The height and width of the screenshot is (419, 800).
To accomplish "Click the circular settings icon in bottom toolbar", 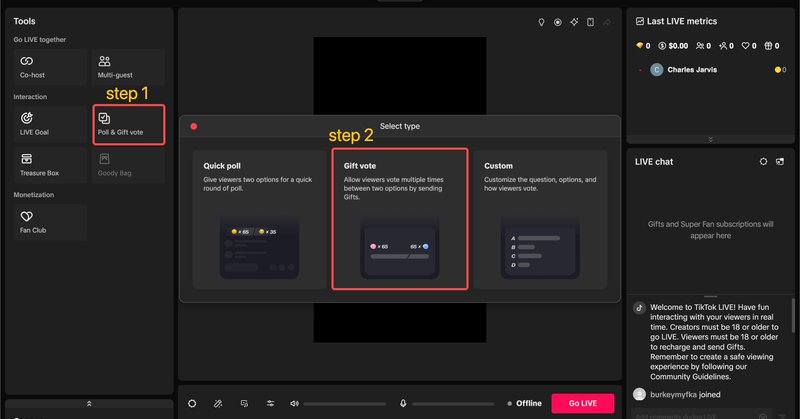I will (192, 403).
